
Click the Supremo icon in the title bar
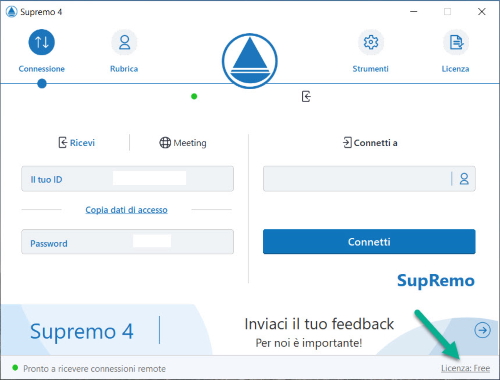tap(11, 12)
